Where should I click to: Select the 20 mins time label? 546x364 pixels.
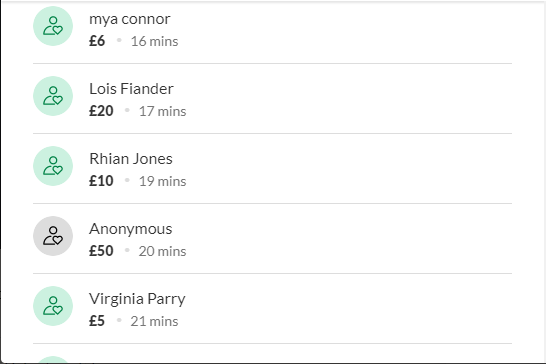point(162,251)
